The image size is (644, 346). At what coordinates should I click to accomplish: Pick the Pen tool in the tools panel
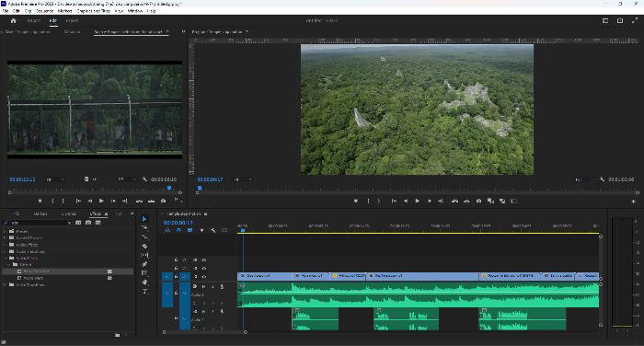point(144,264)
